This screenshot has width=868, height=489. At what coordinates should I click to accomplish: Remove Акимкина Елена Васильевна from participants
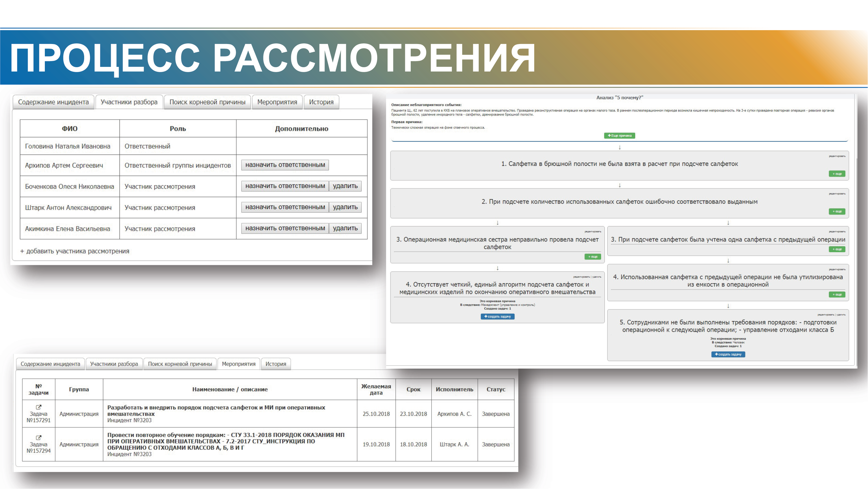click(345, 228)
